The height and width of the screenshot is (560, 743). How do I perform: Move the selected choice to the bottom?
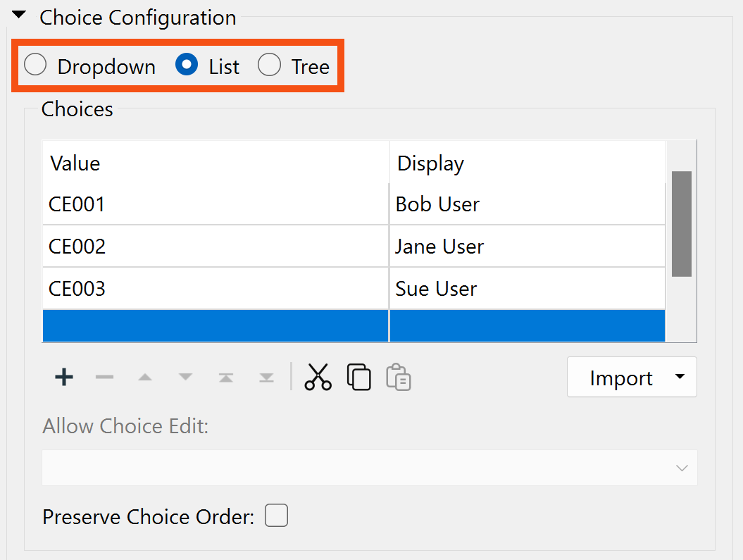tap(266, 377)
